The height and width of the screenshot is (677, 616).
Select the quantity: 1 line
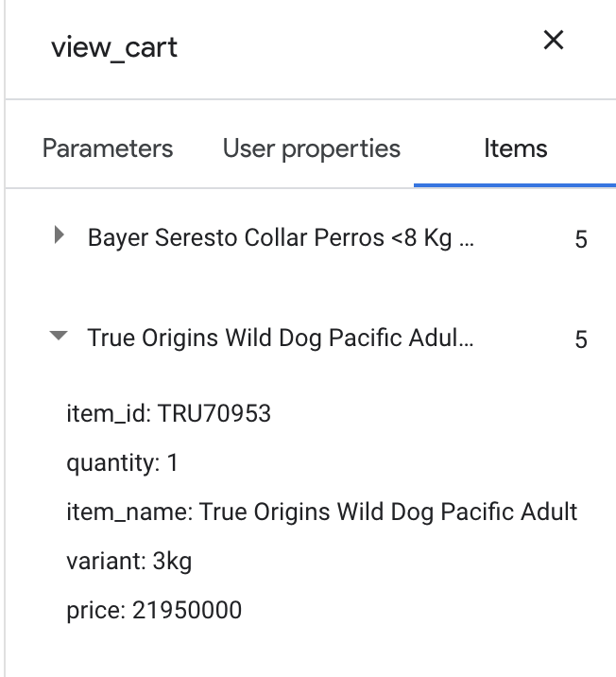coord(122,463)
